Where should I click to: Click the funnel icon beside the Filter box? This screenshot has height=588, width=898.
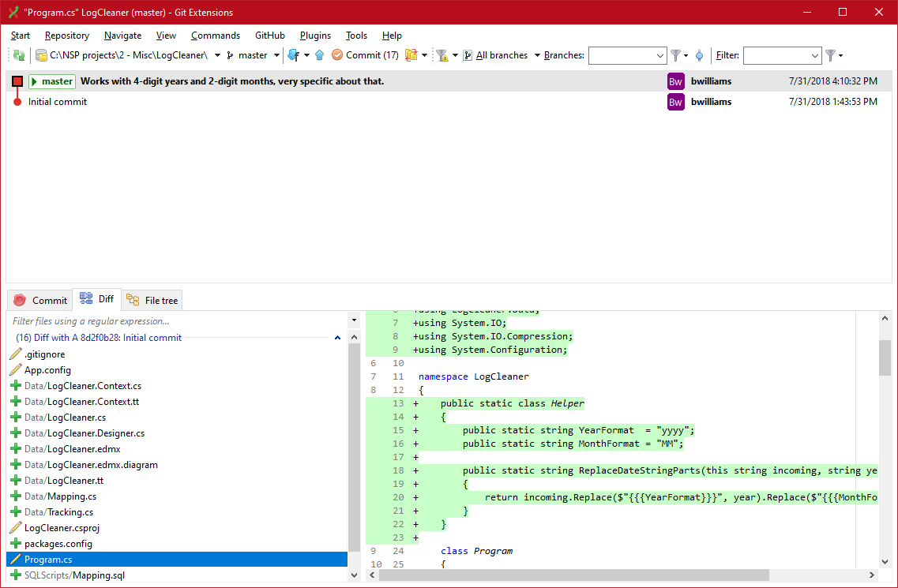tap(831, 55)
